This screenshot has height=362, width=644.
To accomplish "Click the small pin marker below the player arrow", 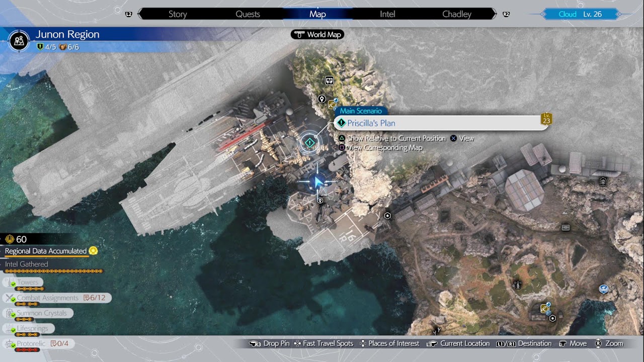I will tap(319, 200).
